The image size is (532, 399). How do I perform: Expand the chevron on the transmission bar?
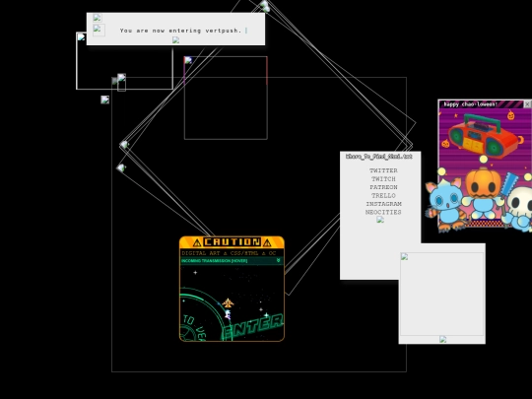279,260
